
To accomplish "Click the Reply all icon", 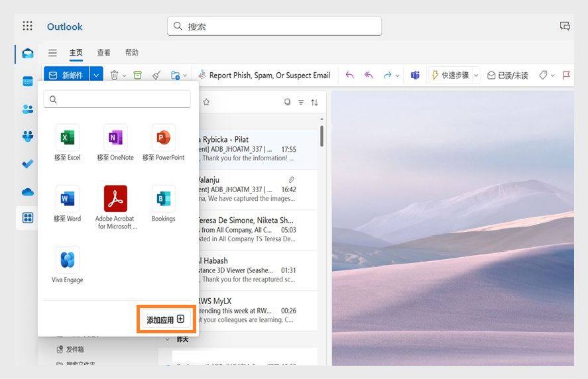I will [x=369, y=76].
